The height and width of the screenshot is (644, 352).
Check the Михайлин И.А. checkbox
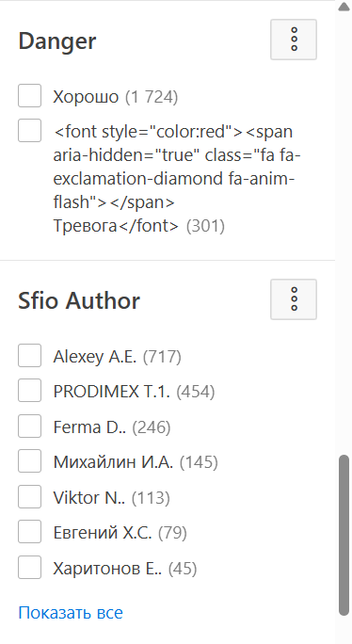[x=29, y=460]
